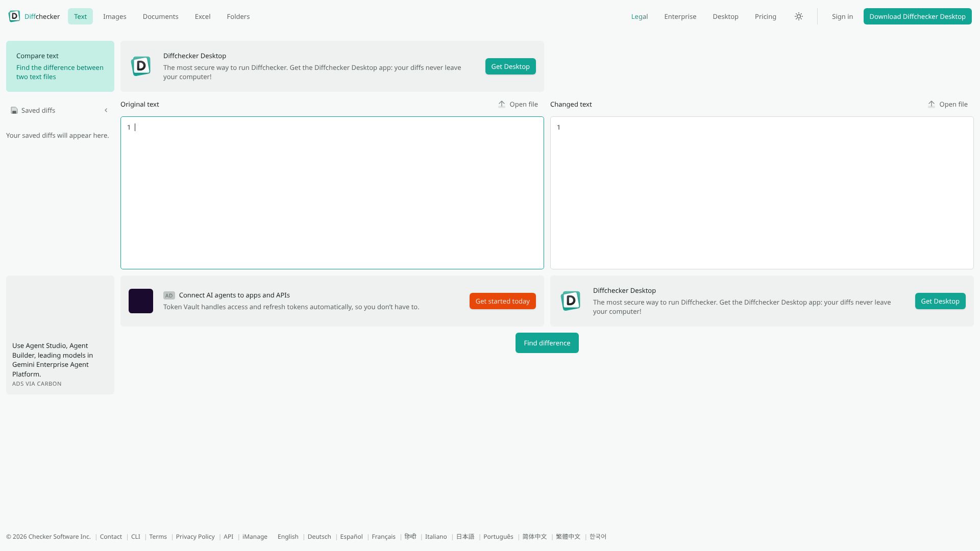
Task: Click Download Diffchecker Desktop button
Action: click(918, 16)
